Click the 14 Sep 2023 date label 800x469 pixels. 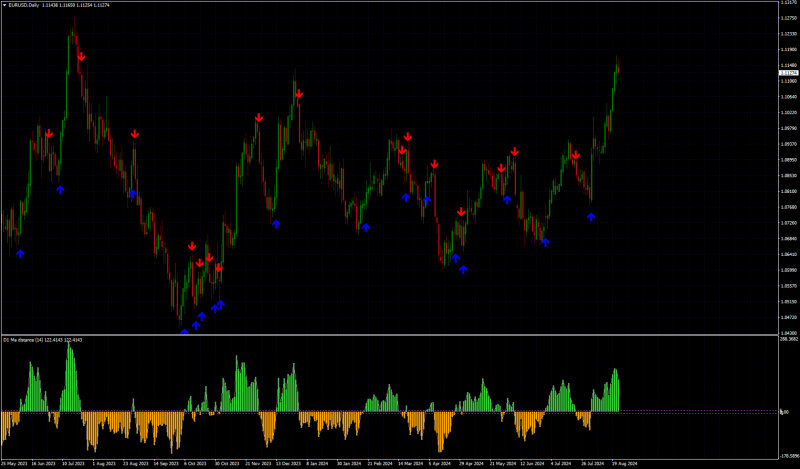165,464
